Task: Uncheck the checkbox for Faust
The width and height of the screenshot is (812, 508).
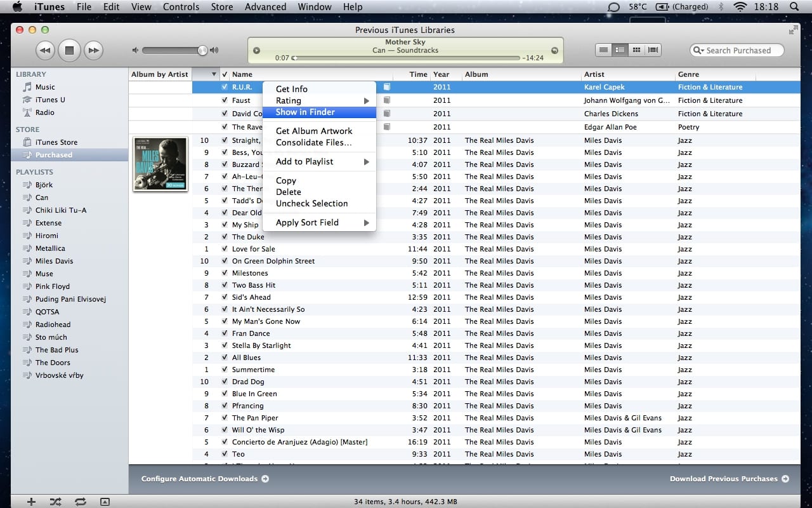Action: pyautogui.click(x=225, y=100)
